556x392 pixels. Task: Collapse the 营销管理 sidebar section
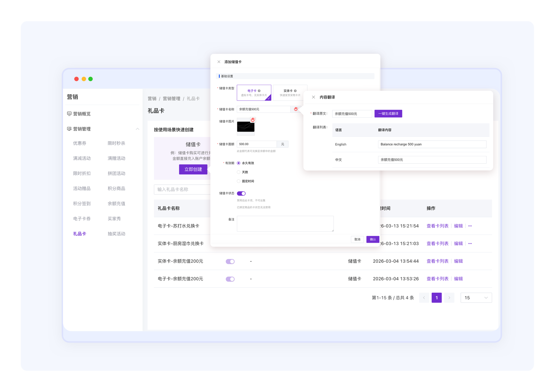(137, 129)
